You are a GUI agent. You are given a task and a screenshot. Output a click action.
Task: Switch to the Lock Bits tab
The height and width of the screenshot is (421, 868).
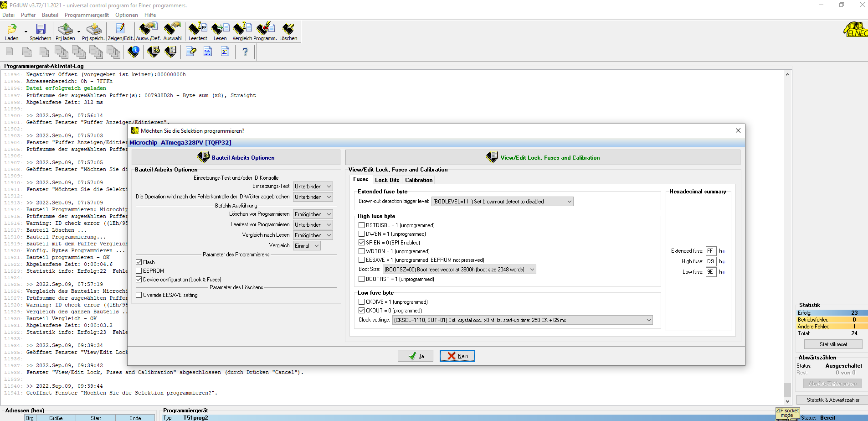tap(387, 180)
